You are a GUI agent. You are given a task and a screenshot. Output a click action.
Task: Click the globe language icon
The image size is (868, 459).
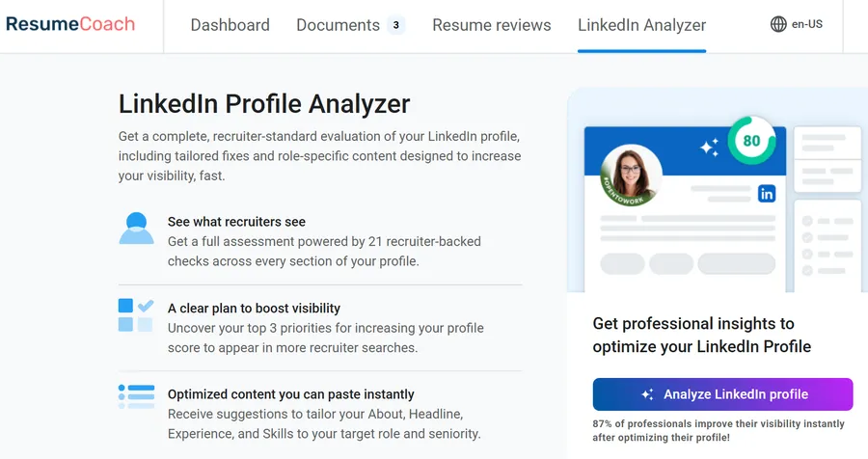pyautogui.click(x=778, y=25)
